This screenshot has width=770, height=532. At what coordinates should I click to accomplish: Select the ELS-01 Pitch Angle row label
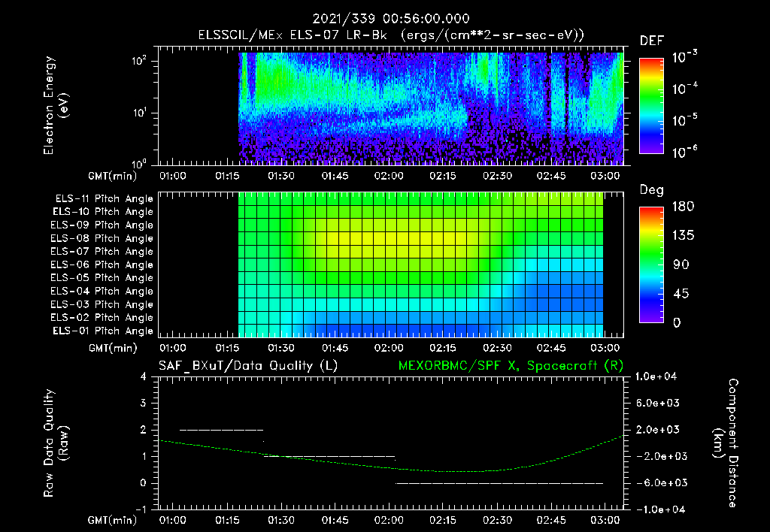[x=103, y=331]
